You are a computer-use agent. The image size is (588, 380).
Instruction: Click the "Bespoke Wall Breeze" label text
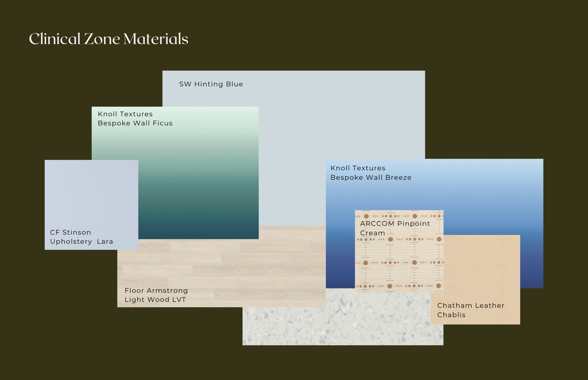[371, 177]
